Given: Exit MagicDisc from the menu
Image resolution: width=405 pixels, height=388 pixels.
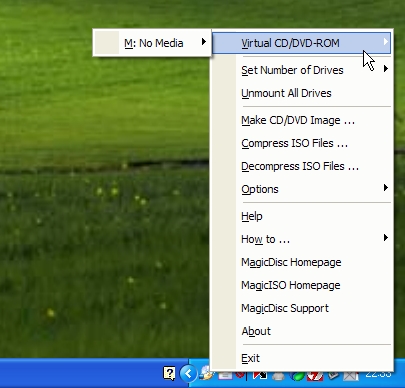Looking at the screenshot, I should [x=301, y=358].
